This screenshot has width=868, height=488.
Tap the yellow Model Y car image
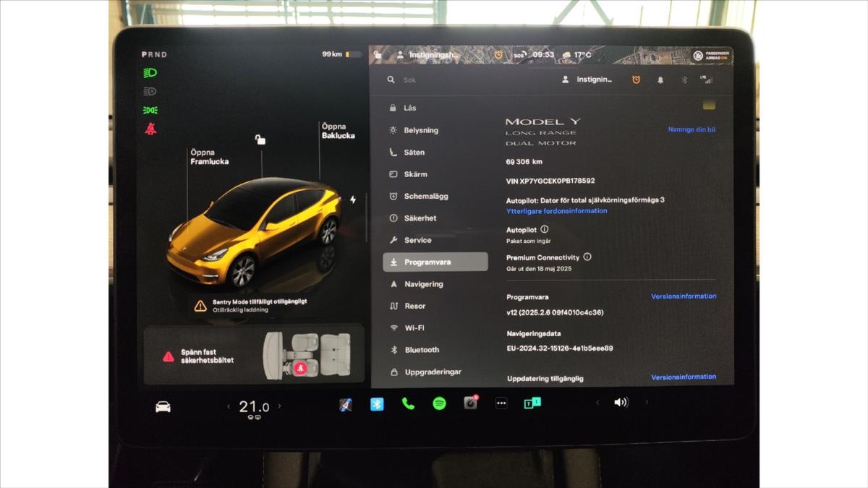(x=254, y=233)
